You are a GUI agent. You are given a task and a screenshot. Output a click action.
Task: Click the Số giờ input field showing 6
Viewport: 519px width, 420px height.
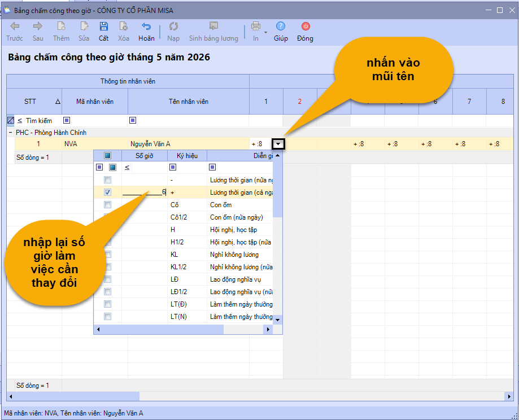click(x=145, y=193)
